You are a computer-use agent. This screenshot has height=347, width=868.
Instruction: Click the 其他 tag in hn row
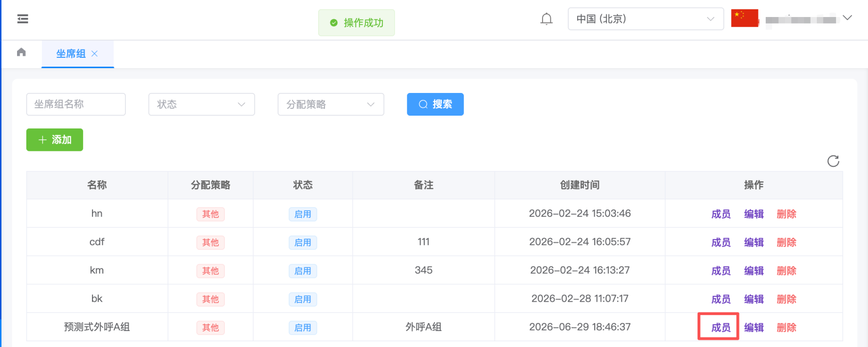point(210,214)
